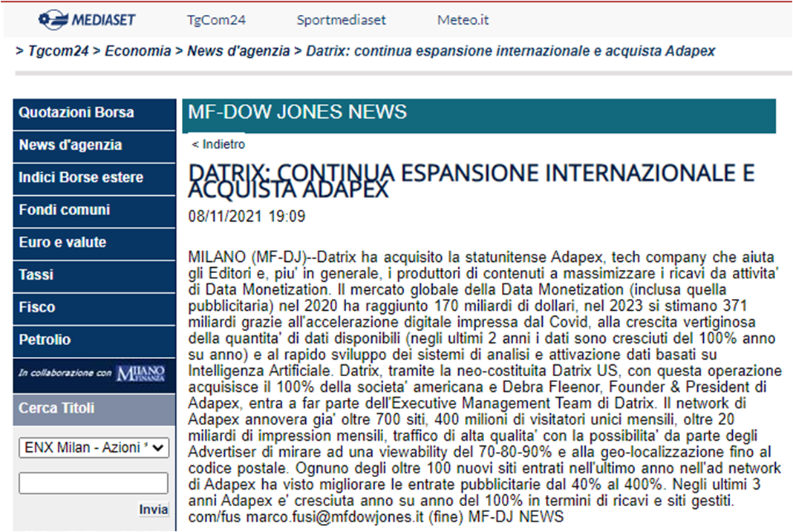Open the TgCom24 link
793x532 pixels.
click(216, 20)
